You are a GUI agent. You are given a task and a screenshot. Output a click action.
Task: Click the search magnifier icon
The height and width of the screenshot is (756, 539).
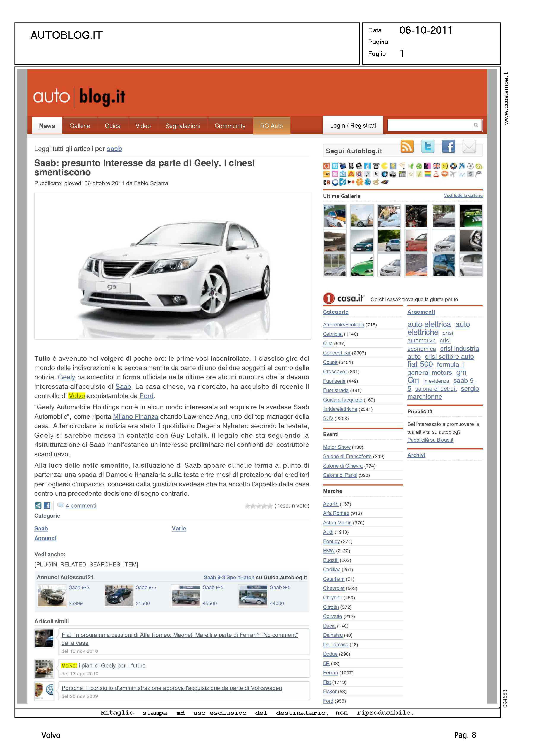476,125
